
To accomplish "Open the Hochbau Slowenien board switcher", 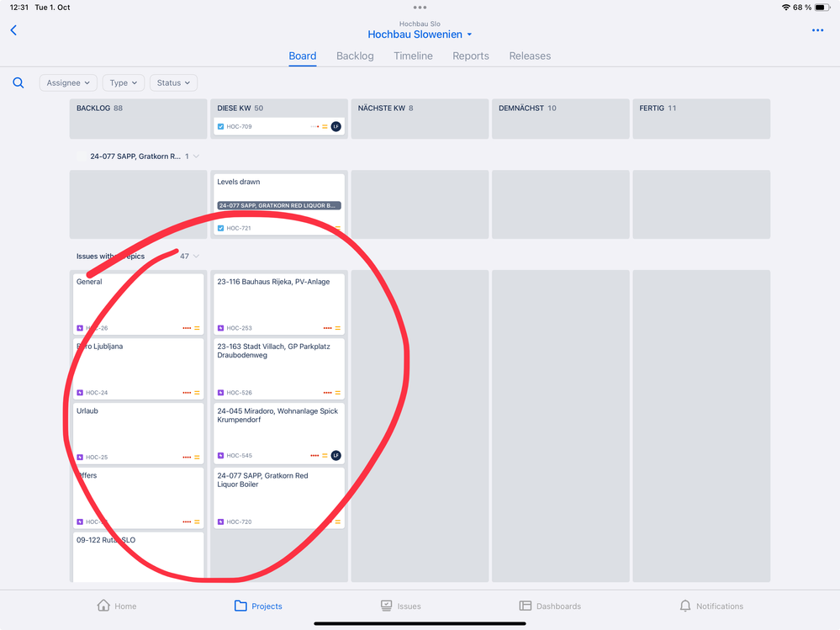I will pos(420,34).
